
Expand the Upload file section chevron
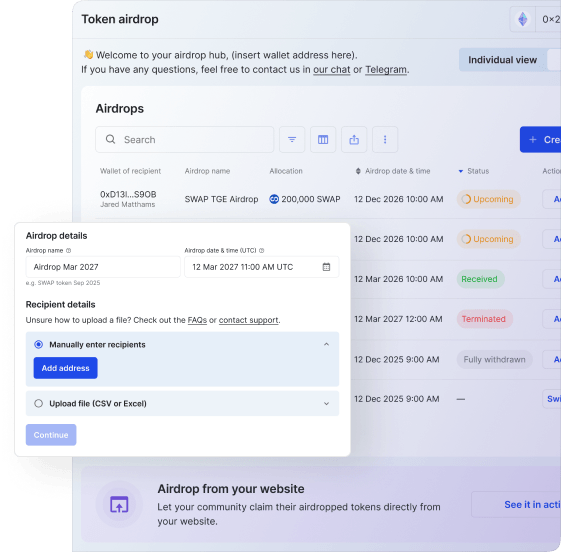[x=326, y=404]
